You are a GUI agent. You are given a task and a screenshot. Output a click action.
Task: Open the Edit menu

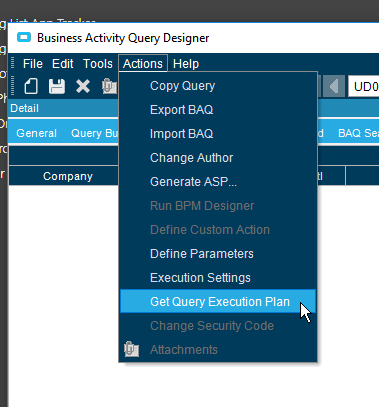point(62,64)
